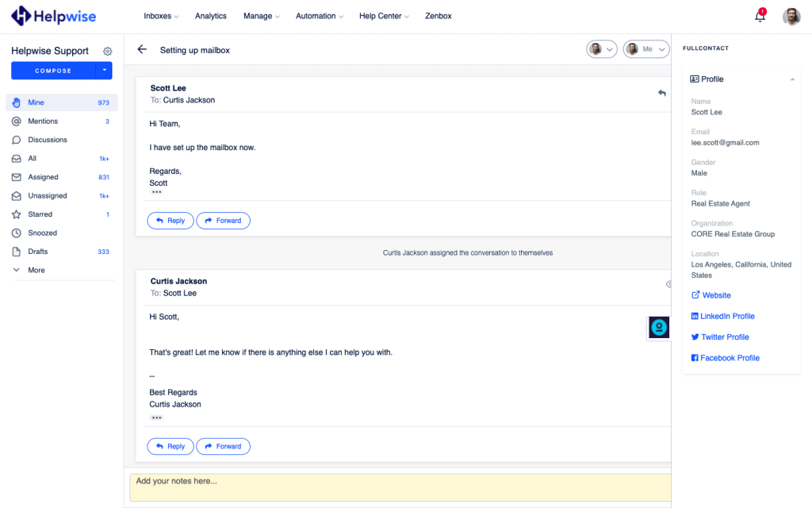Viewport: 812px width, 508px height.
Task: Click the back arrow beside Setting up mailbox
Action: pos(142,49)
